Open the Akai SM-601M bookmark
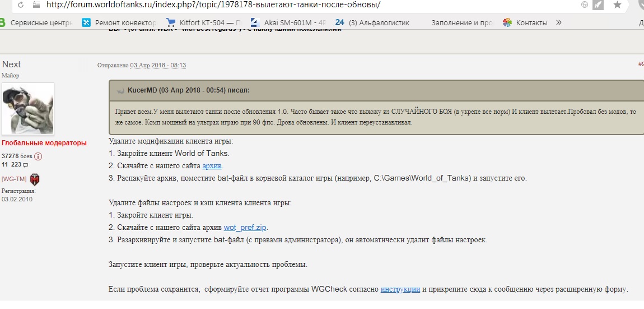 coord(287,23)
